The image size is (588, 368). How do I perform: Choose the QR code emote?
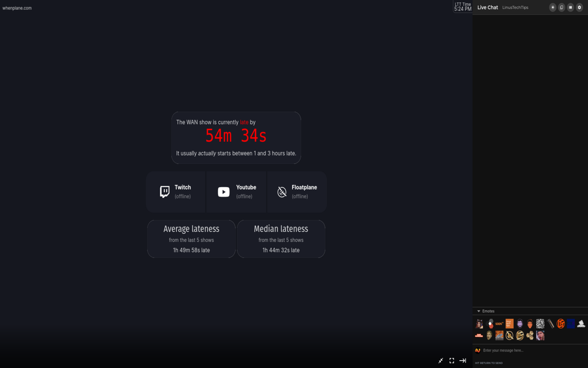pos(541,323)
